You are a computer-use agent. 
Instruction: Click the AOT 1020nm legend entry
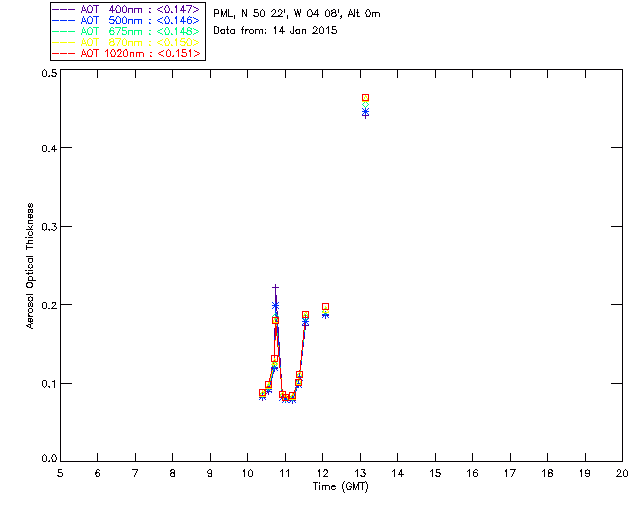[127, 53]
